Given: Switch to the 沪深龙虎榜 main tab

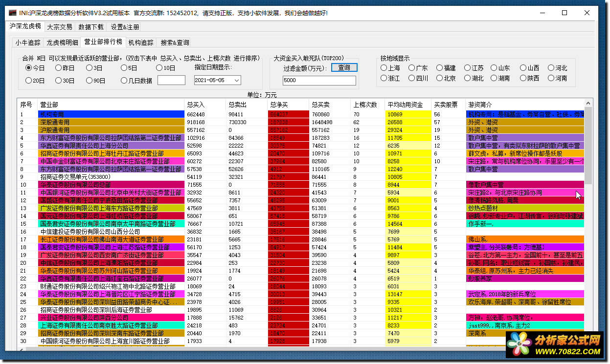Looking at the screenshot, I should pos(25,26).
